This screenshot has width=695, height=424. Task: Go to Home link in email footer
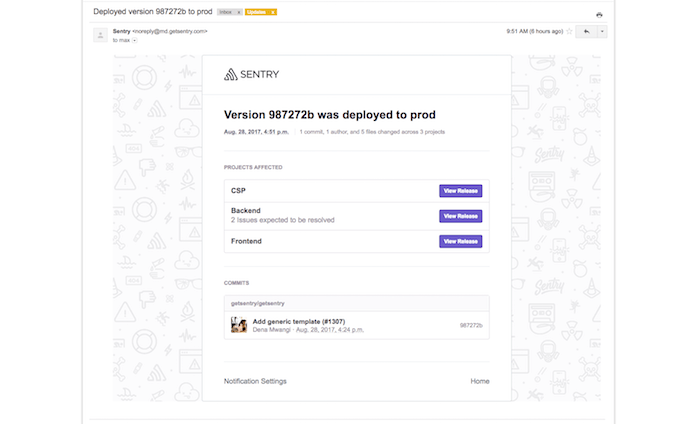(x=480, y=381)
